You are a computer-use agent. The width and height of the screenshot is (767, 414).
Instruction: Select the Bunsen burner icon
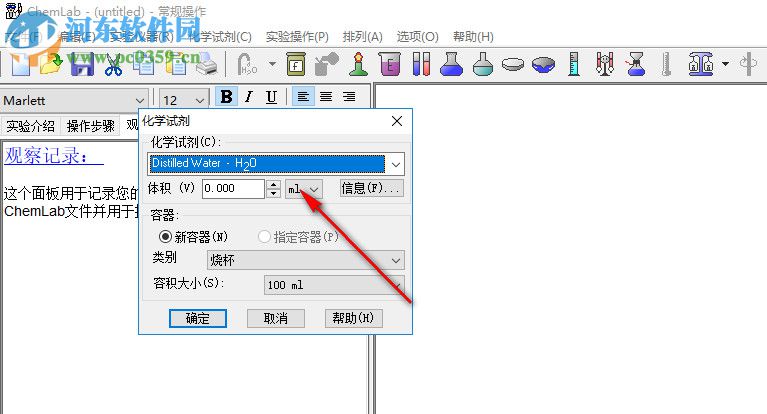point(359,64)
